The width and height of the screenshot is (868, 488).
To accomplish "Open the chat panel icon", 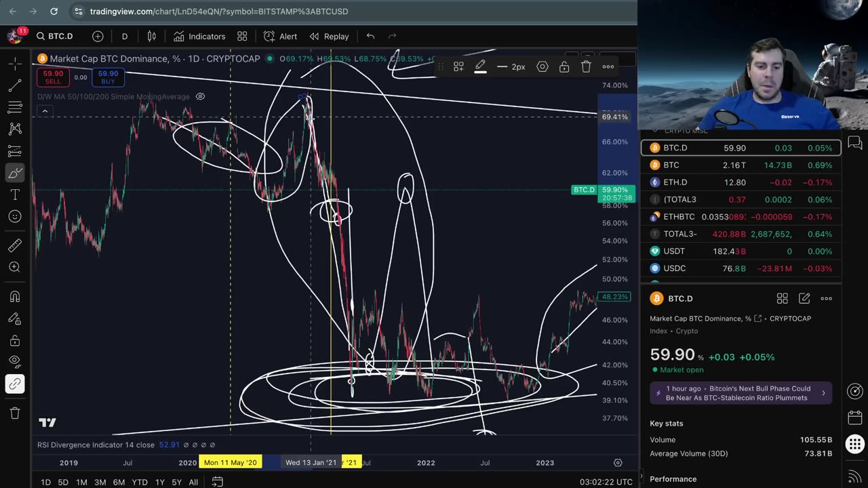I will coord(855,143).
